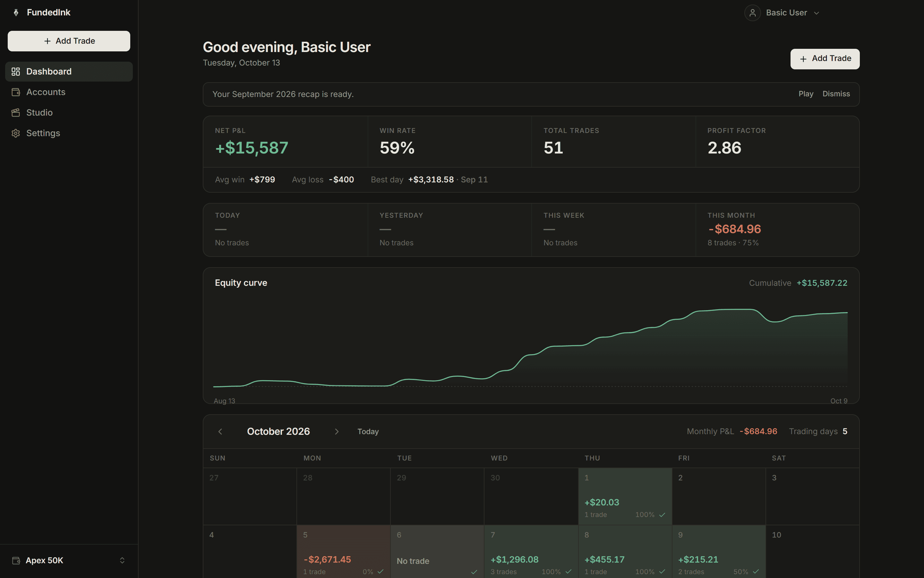Click the FundedInk pen logo icon
This screenshot has height=578, width=924.
coord(16,13)
